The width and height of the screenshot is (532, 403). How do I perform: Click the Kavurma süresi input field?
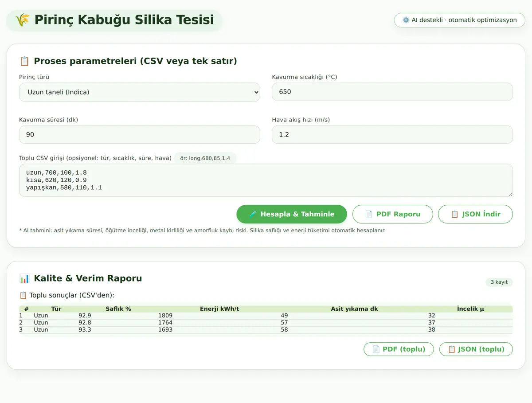pyautogui.click(x=139, y=134)
